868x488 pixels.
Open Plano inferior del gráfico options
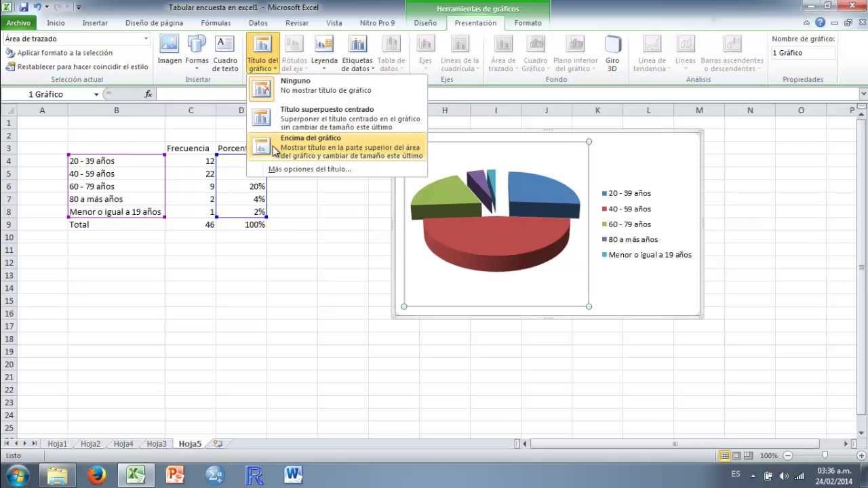click(575, 53)
